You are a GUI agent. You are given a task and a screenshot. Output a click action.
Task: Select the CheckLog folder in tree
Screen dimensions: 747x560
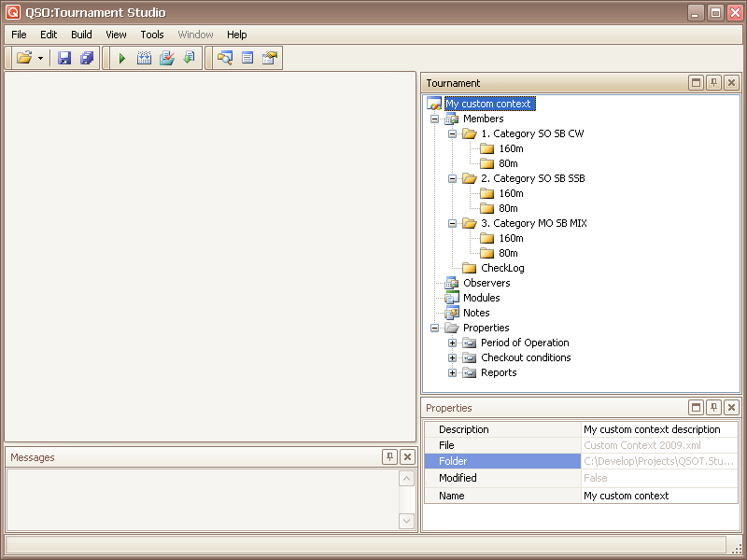click(502, 268)
